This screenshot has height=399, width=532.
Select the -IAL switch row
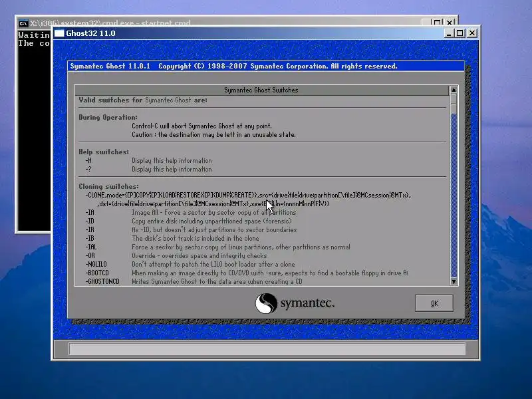pyautogui.click(x=218, y=247)
